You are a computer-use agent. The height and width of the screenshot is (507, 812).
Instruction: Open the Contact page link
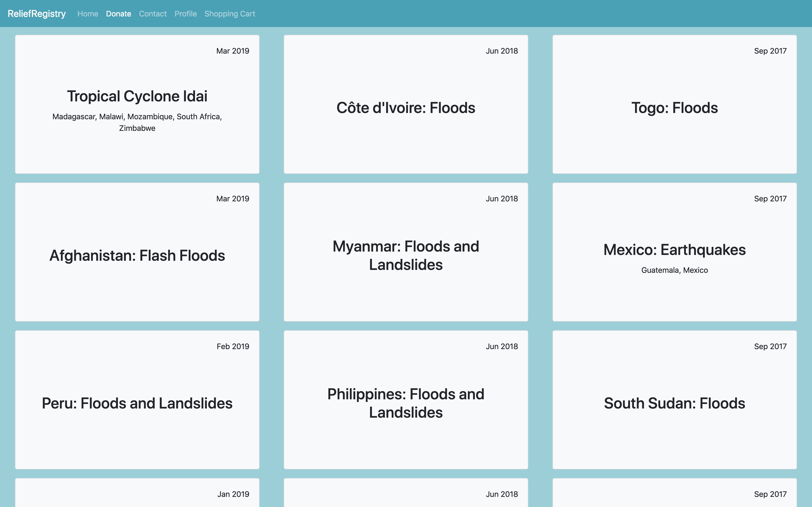point(153,14)
